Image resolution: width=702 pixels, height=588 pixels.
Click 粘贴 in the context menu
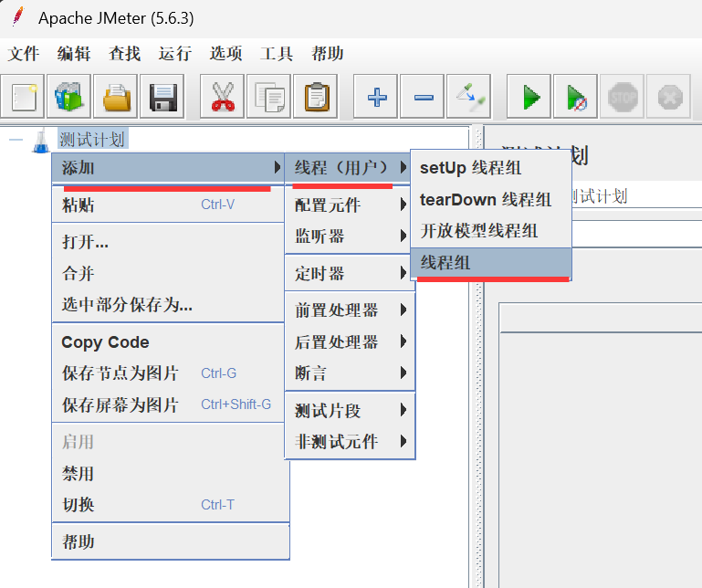pos(168,205)
